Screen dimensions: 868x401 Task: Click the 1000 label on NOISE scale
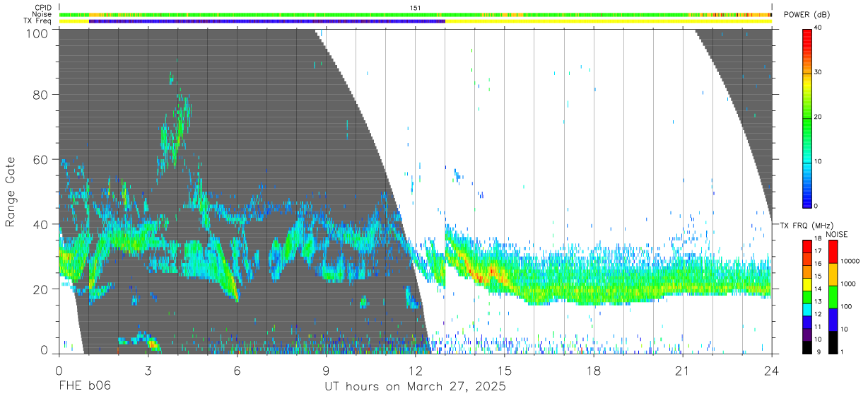point(848,284)
